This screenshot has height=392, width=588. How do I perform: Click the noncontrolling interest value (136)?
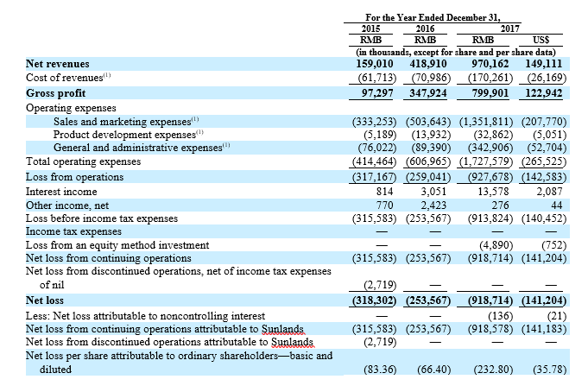(500, 316)
